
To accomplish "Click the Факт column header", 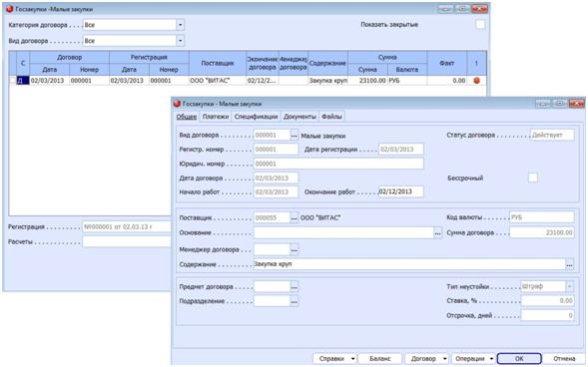I will pos(446,63).
